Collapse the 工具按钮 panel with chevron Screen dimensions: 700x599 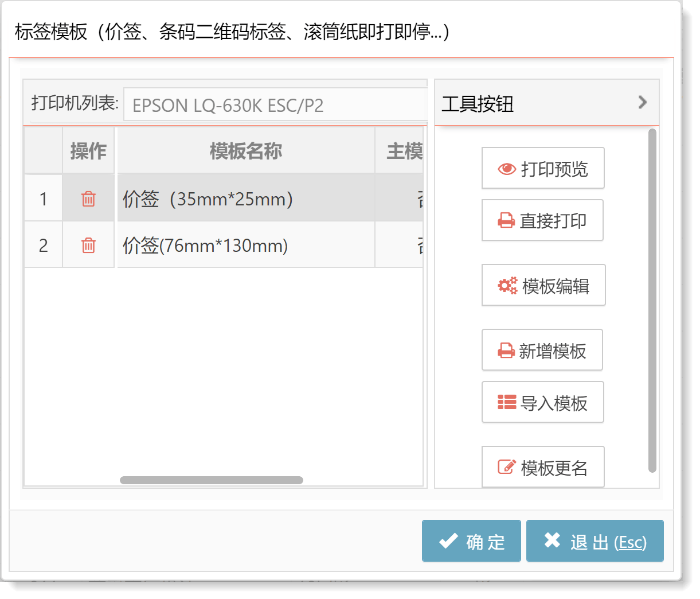(643, 103)
